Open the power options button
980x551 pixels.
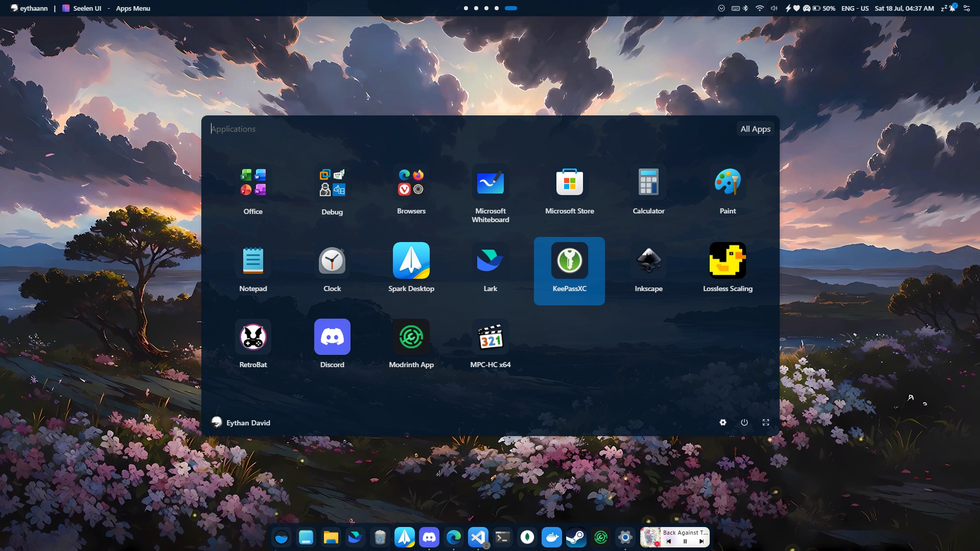tap(744, 422)
